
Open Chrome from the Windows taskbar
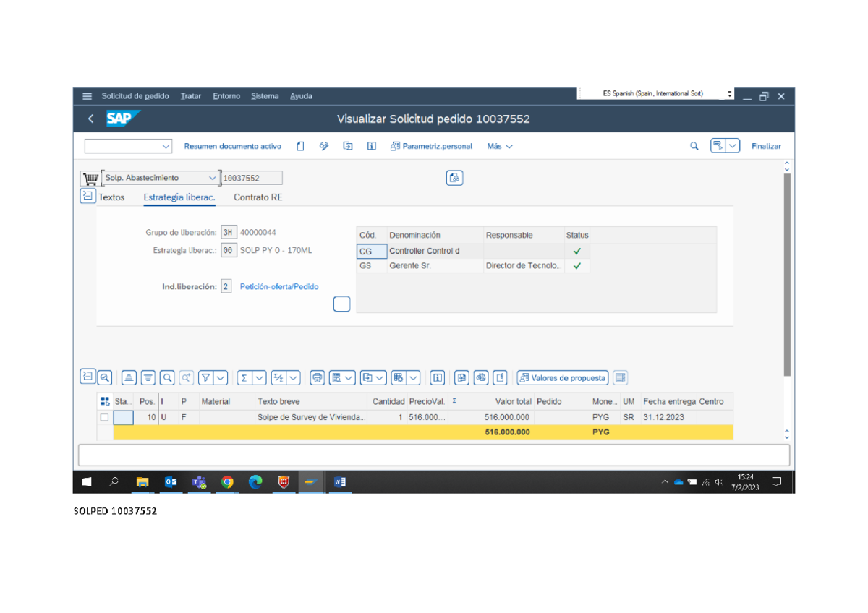pyautogui.click(x=227, y=482)
